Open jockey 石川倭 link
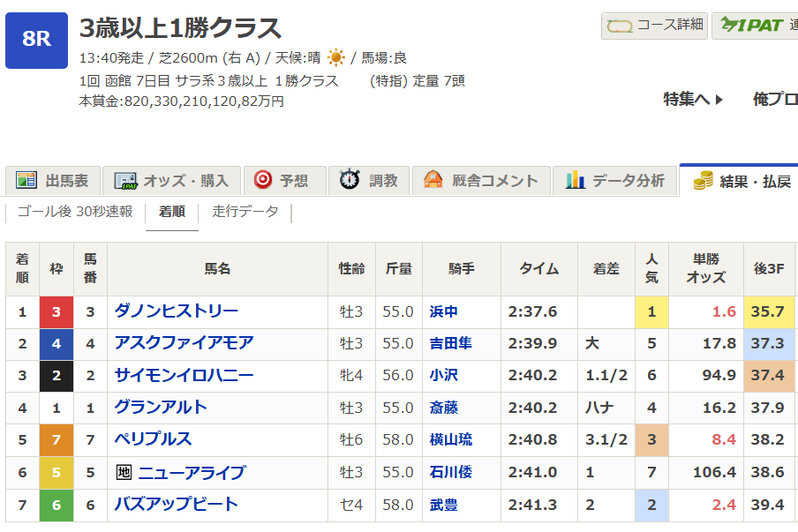Screen dimensions: 798x532 [x=451, y=473]
